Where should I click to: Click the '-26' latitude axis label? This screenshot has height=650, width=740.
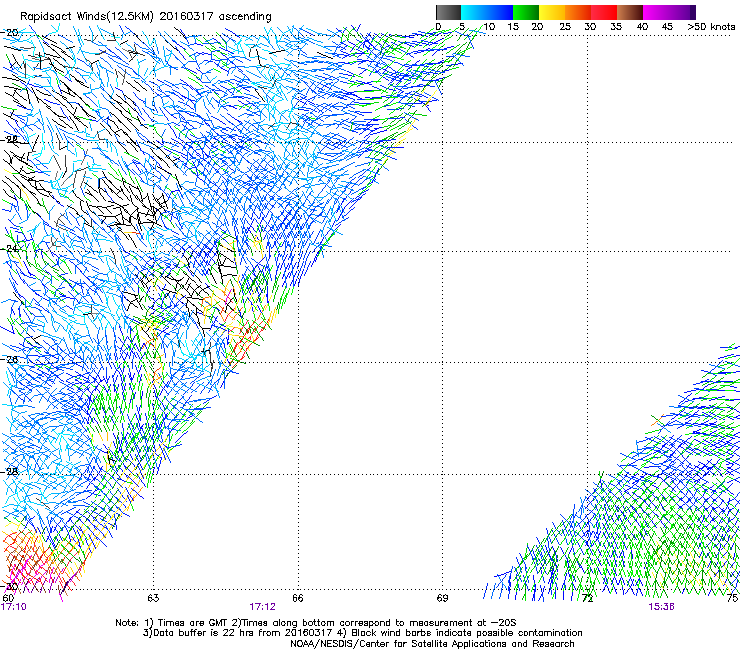click(x=9, y=359)
